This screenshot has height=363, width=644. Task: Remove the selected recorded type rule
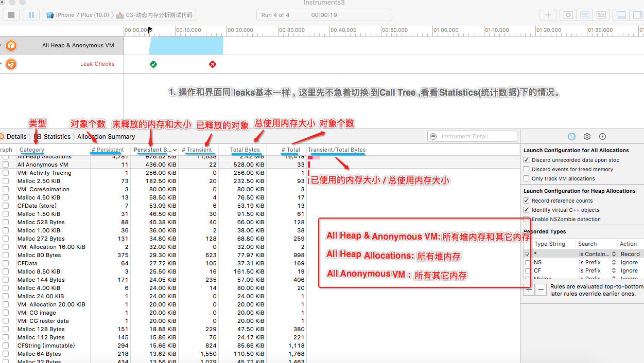point(541,289)
